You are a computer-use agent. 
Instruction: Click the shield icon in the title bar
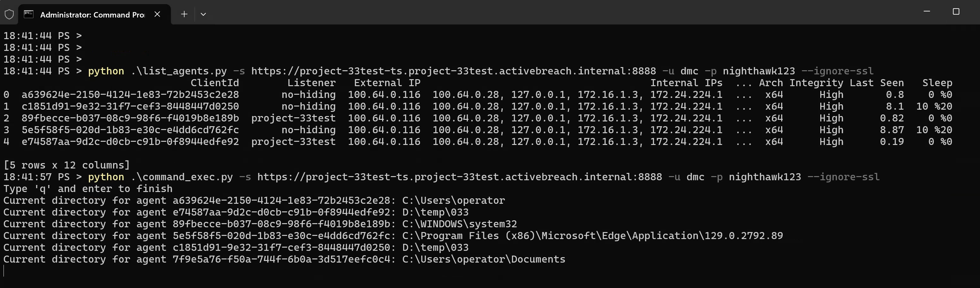tap(9, 14)
